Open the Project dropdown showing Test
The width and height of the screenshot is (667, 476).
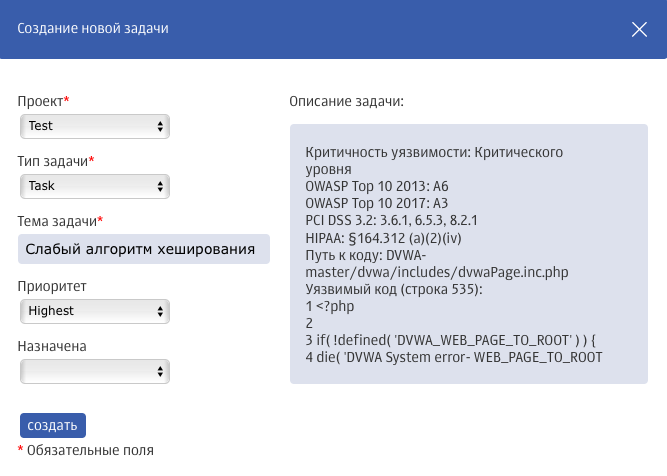[95, 126]
